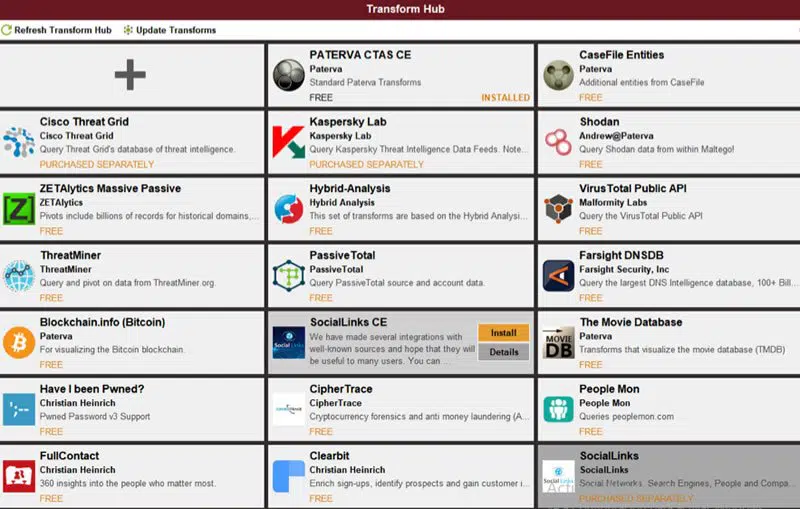Click the FREE label under Hybrid-Analysis

pyautogui.click(x=321, y=231)
